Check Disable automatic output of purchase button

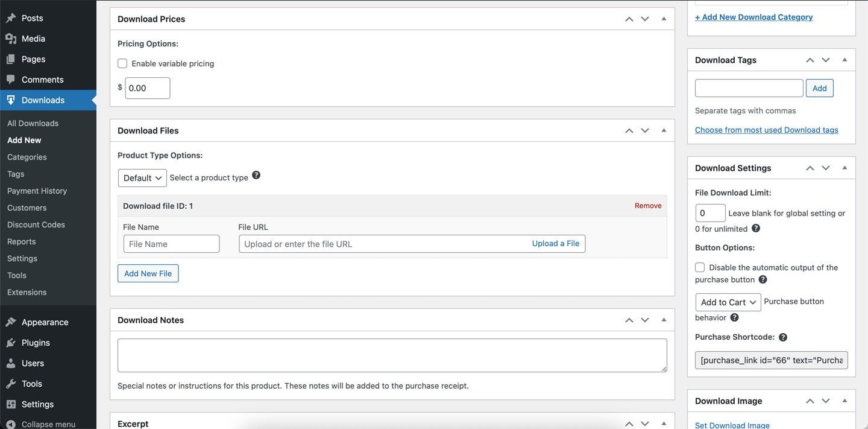click(x=700, y=267)
